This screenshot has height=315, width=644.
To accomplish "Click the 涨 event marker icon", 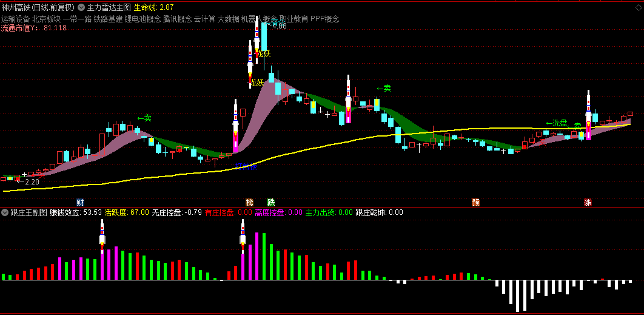I will point(588,202).
